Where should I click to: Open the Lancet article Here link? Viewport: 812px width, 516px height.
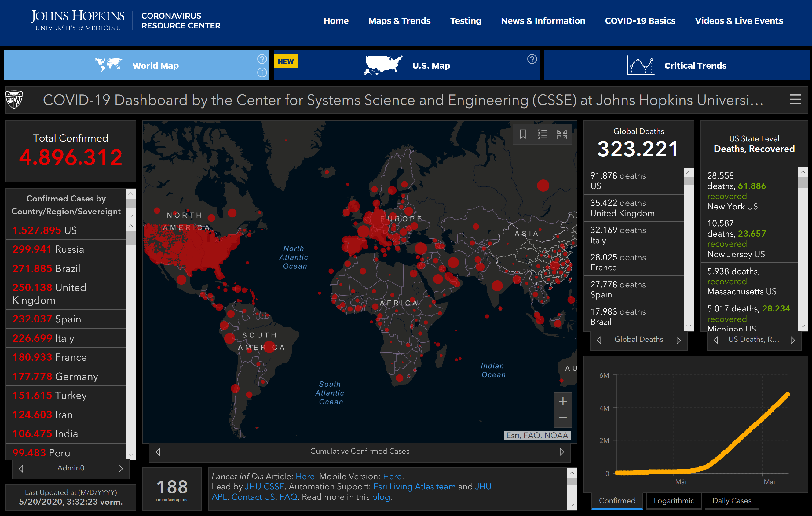click(305, 477)
